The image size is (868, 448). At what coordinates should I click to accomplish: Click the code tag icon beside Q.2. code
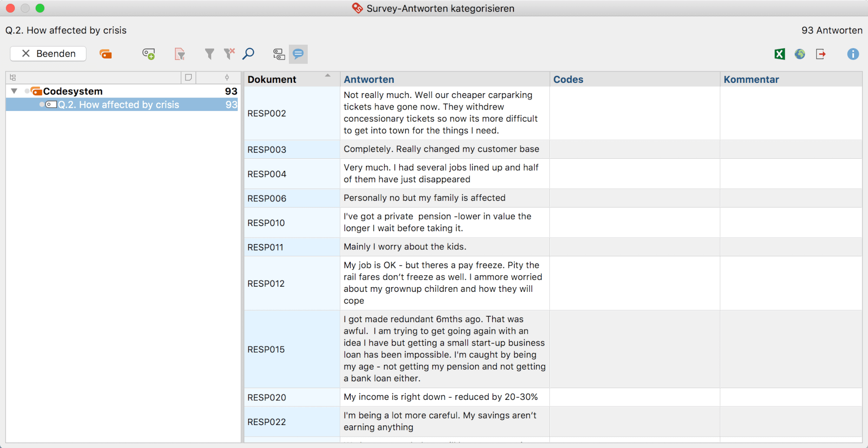(51, 105)
